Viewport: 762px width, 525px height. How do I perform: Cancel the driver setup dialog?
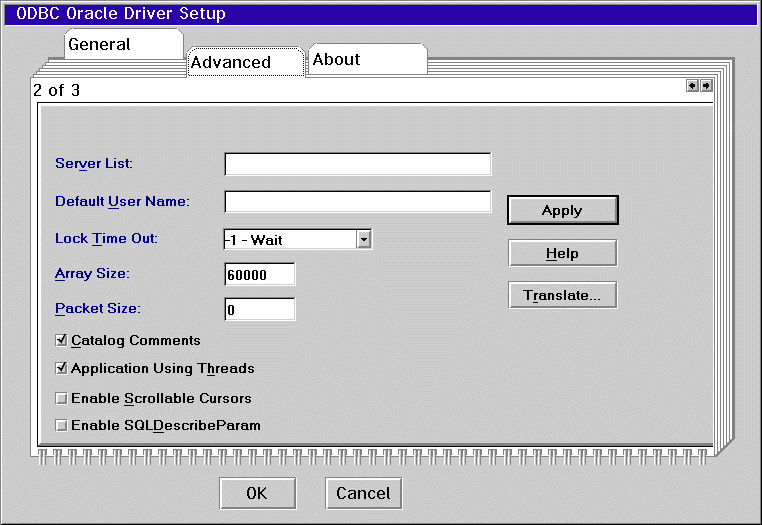click(363, 493)
